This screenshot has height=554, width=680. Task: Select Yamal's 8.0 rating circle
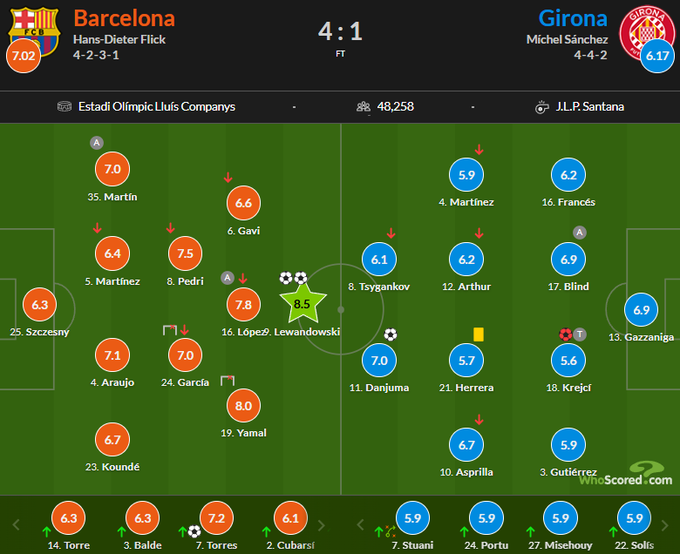[245, 406]
